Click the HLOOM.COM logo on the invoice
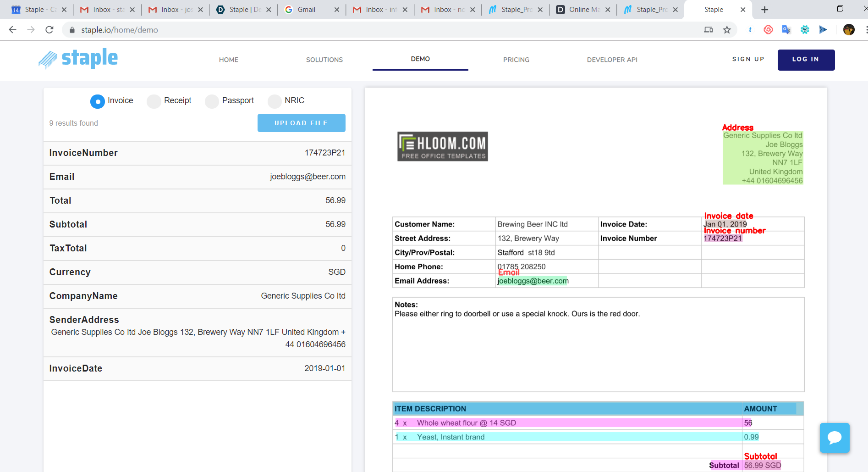 [443, 147]
